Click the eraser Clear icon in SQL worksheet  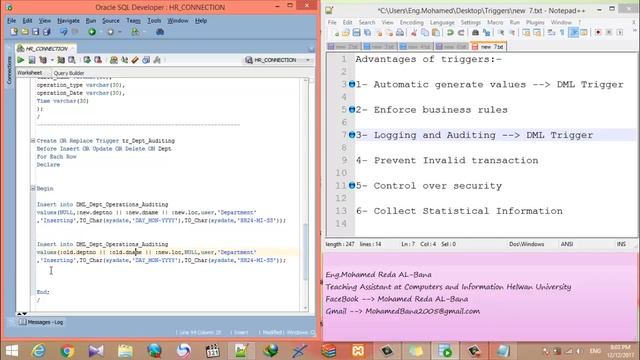pos(135,60)
